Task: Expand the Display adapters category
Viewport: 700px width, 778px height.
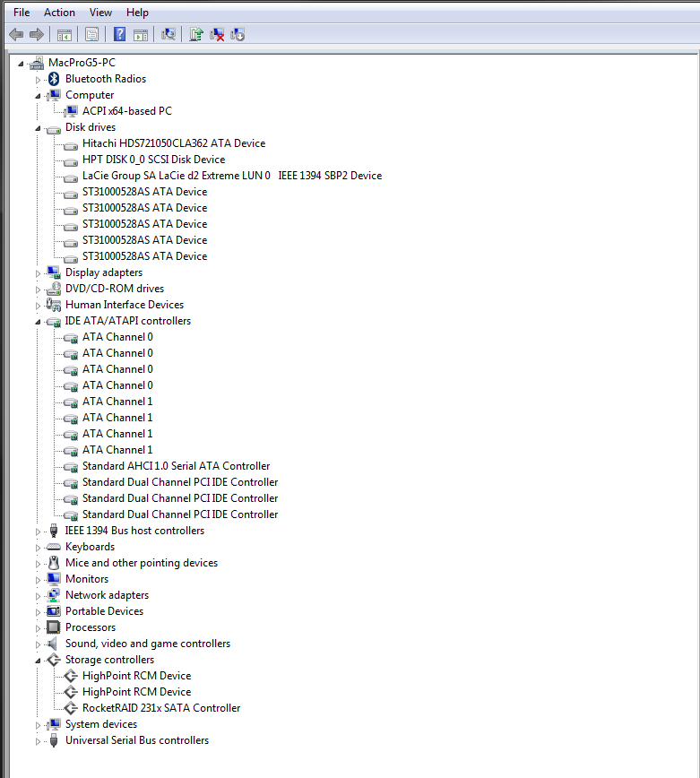Action: [x=38, y=272]
